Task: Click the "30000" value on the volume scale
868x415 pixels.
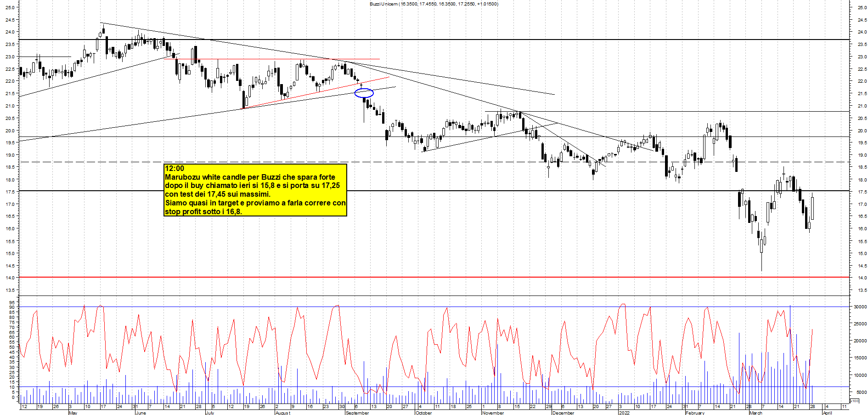Action: 860,307
